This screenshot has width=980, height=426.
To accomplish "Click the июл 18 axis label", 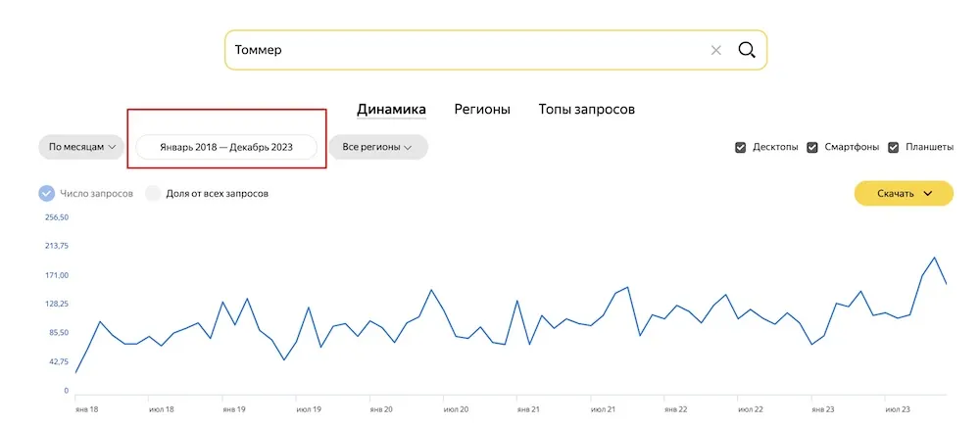I will pos(161,409).
